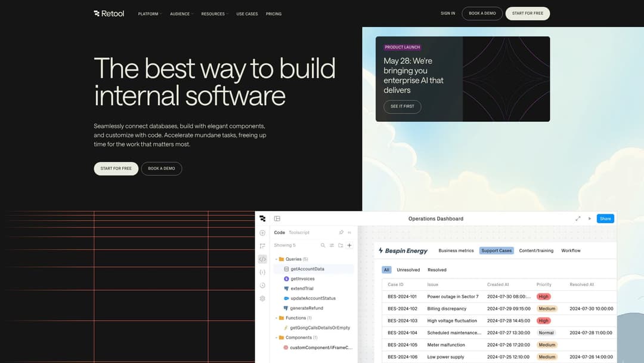Open the settings gear icon in sidebar

pyautogui.click(x=262, y=299)
